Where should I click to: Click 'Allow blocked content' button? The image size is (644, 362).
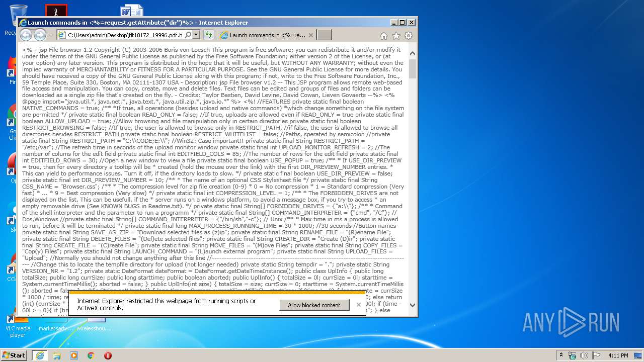click(x=314, y=305)
